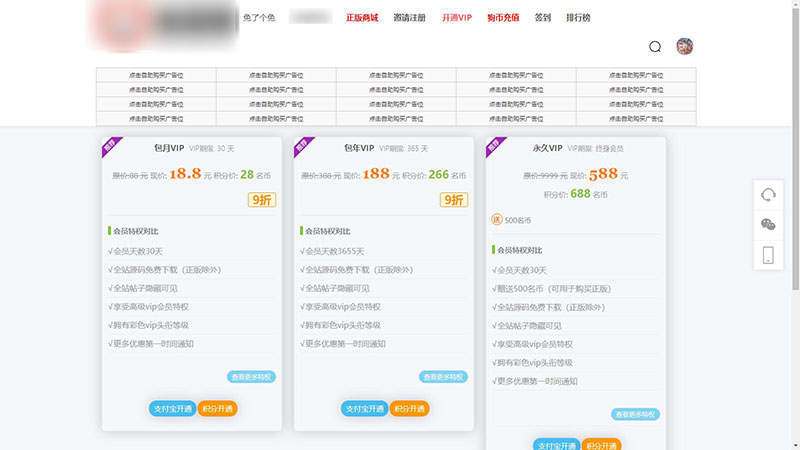Click the 588 price figure
Viewport: 800px width, 450px height.
pyautogui.click(x=603, y=174)
